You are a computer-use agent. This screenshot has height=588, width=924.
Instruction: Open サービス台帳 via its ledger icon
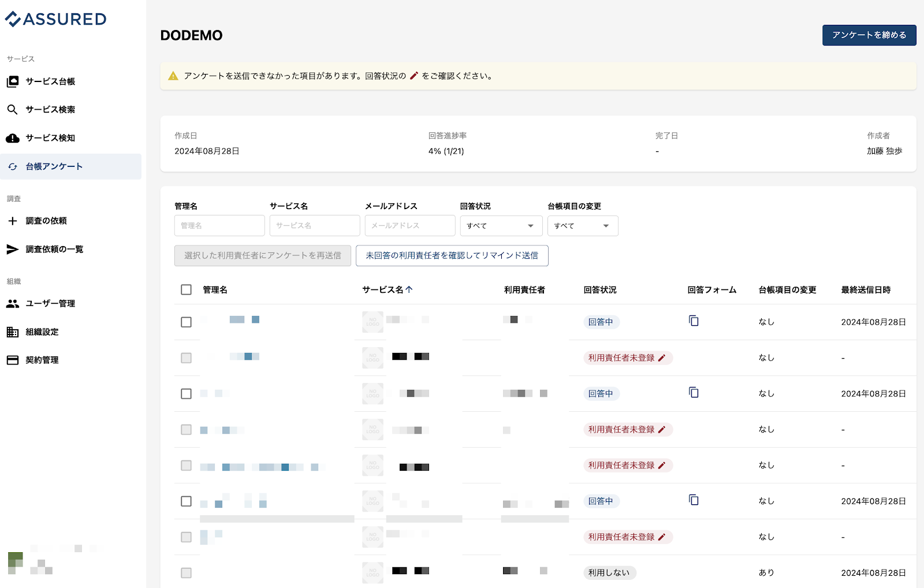13,81
